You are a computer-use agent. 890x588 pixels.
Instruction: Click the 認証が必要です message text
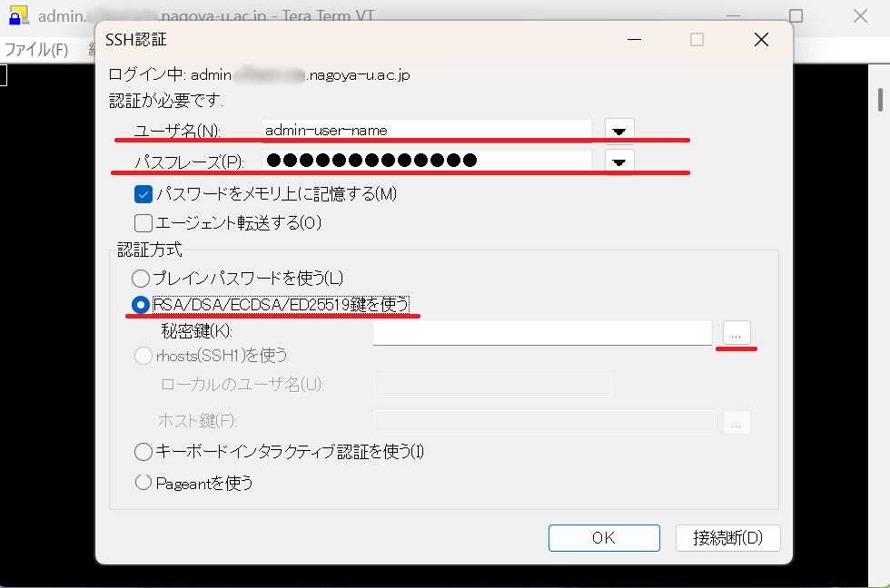(x=165, y=101)
